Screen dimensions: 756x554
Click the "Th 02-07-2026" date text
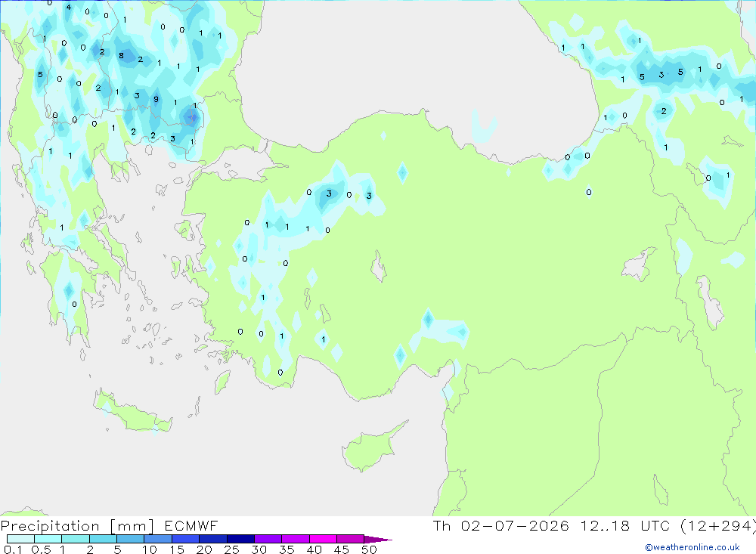(501, 525)
